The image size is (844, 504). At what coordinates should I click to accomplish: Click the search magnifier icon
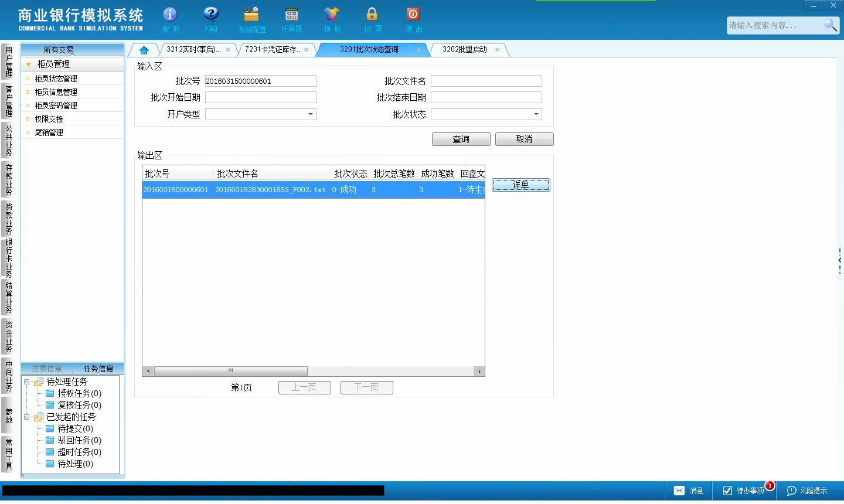tap(831, 25)
